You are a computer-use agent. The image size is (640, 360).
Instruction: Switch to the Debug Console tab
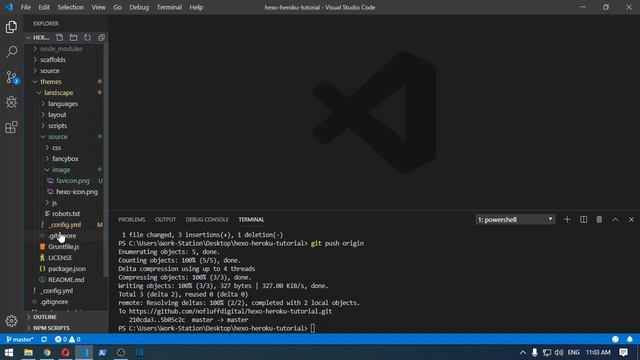pos(207,220)
